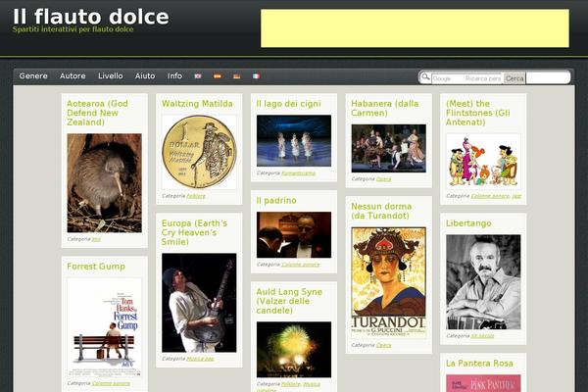Click the yellow banner ad area

(x=415, y=28)
